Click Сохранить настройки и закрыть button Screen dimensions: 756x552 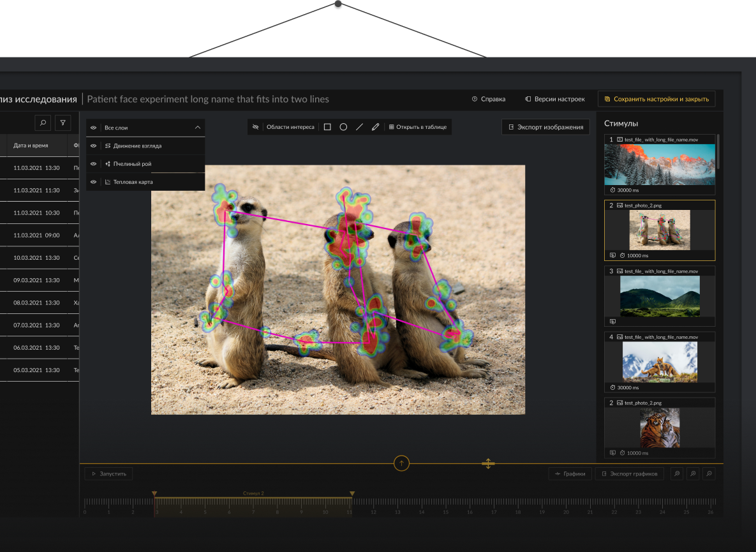656,99
